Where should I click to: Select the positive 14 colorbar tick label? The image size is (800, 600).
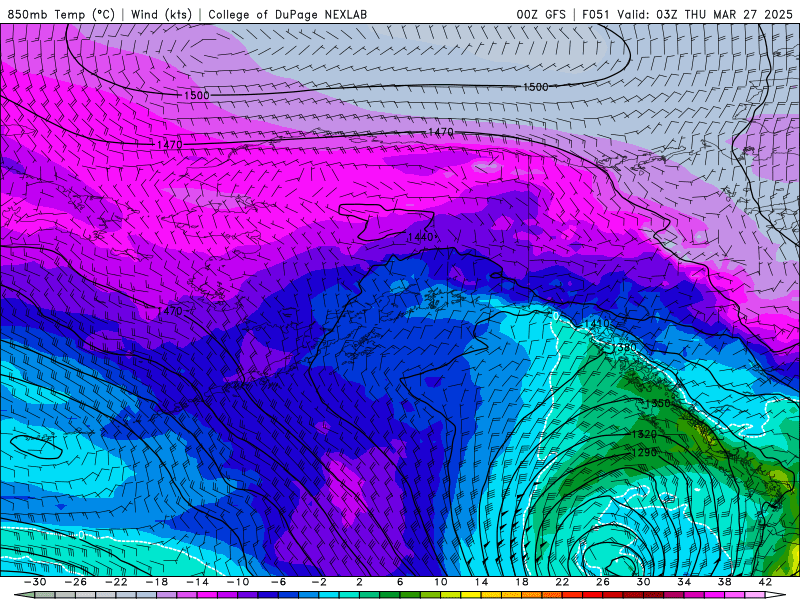click(481, 582)
